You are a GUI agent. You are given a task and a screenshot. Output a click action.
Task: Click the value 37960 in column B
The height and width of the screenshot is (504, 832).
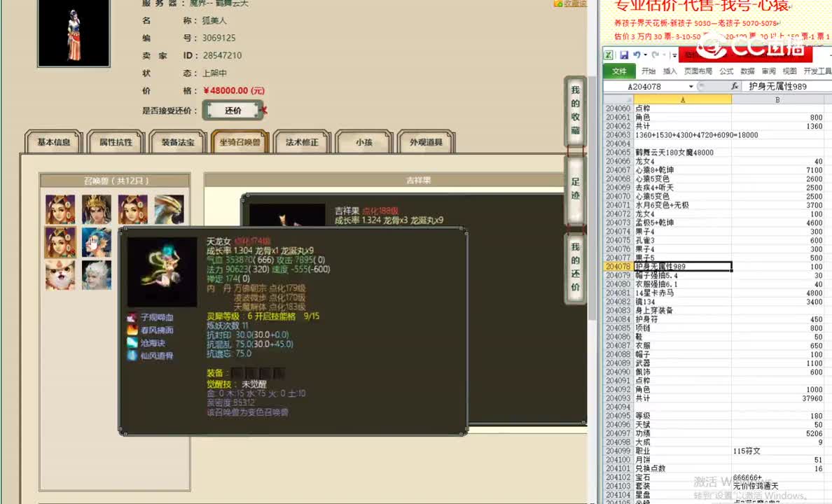point(778,398)
